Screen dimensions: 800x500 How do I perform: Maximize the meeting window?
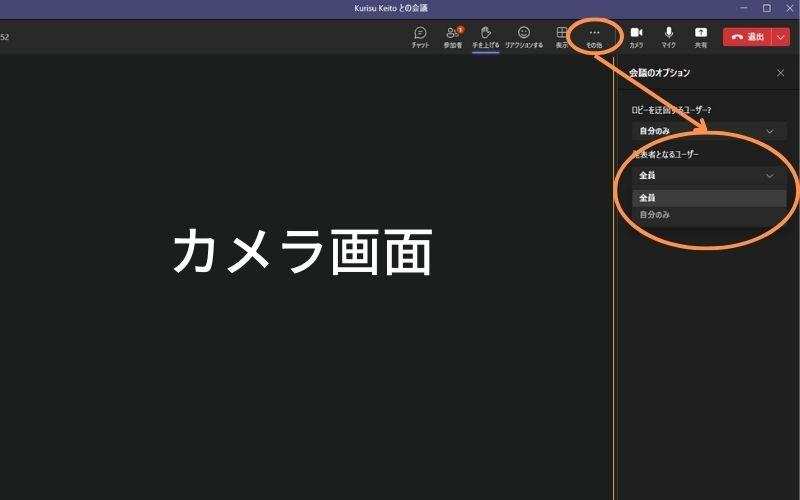click(x=766, y=8)
